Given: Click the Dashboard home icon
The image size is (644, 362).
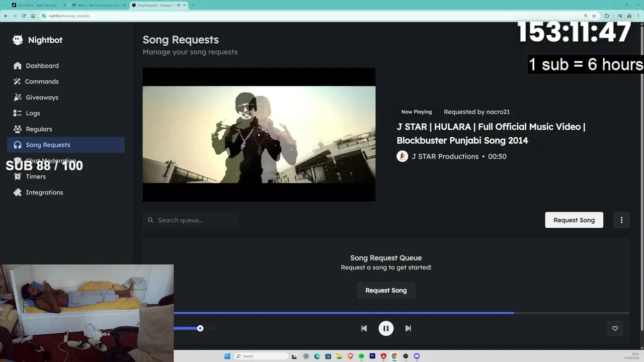Looking at the screenshot, I should 18,66.
